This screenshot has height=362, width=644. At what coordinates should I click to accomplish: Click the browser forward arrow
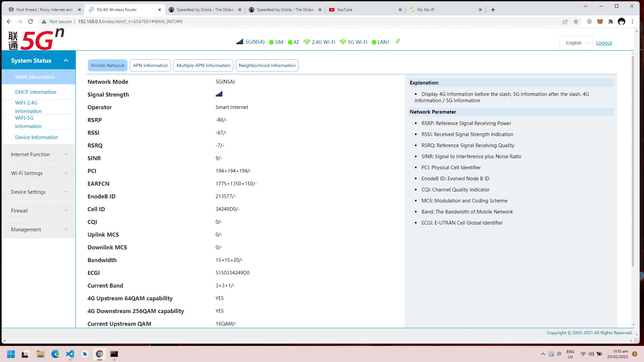pos(20,21)
